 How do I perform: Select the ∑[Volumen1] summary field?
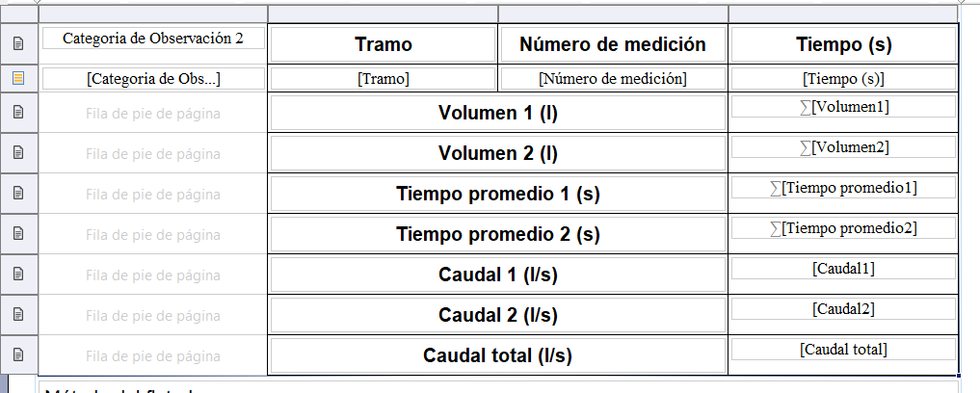coord(843,107)
